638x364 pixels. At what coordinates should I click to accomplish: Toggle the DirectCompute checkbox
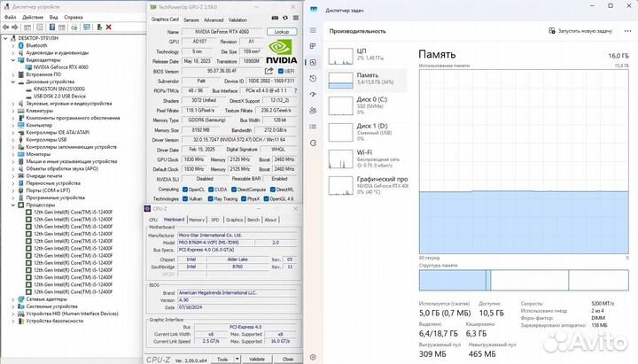[x=234, y=190]
